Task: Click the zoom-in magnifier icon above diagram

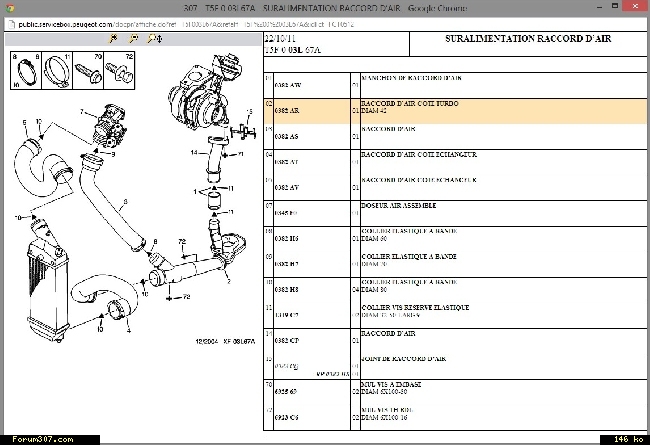Action: [113, 39]
